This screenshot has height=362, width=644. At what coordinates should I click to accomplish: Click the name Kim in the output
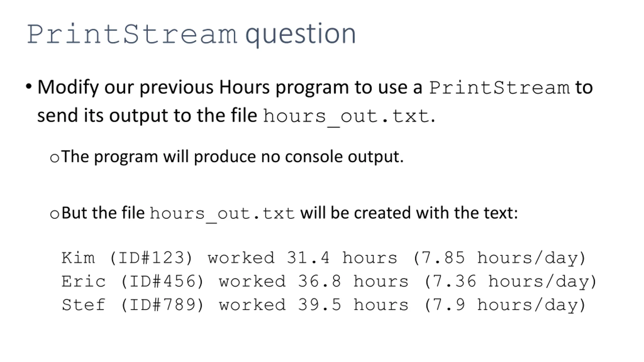click(x=78, y=258)
